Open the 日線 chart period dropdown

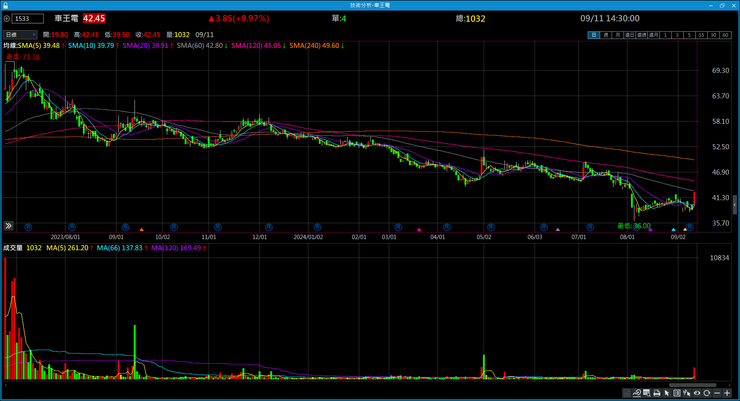tap(20, 35)
